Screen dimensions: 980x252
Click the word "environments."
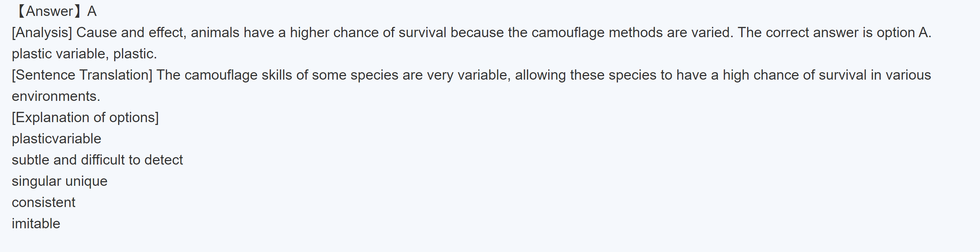point(56,96)
